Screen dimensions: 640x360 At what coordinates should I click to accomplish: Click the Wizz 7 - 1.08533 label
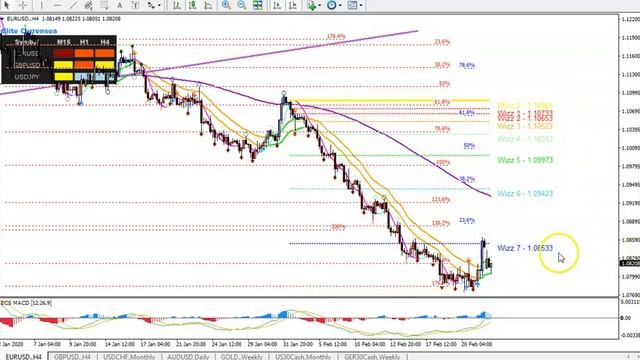(525, 248)
